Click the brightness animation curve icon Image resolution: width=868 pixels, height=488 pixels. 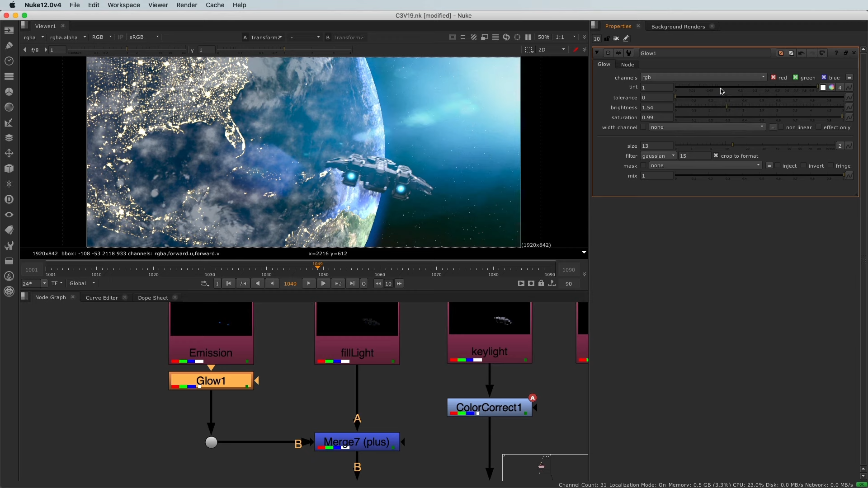[x=849, y=108]
